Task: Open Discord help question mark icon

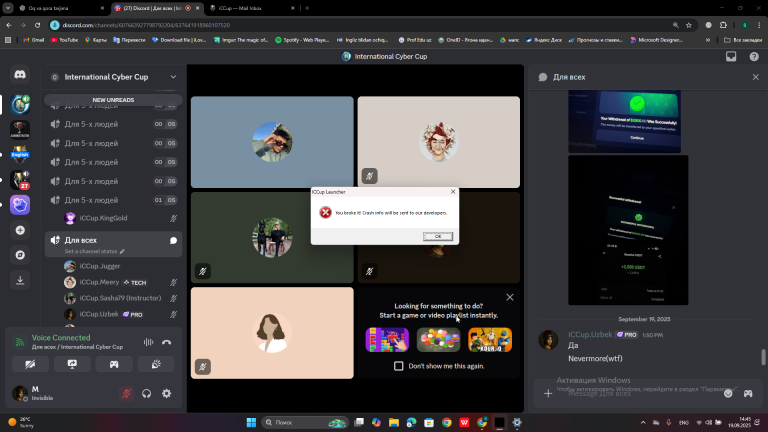Action: click(x=754, y=57)
